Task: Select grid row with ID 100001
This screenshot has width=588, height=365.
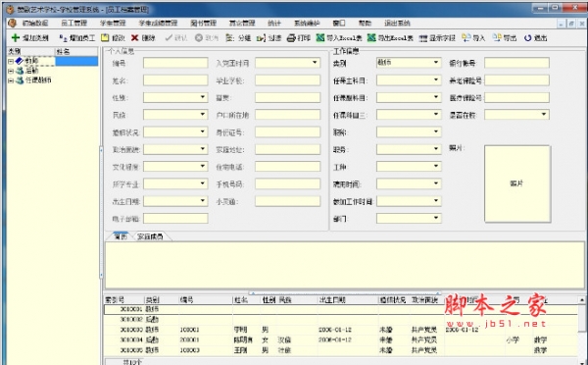Action: (341, 330)
